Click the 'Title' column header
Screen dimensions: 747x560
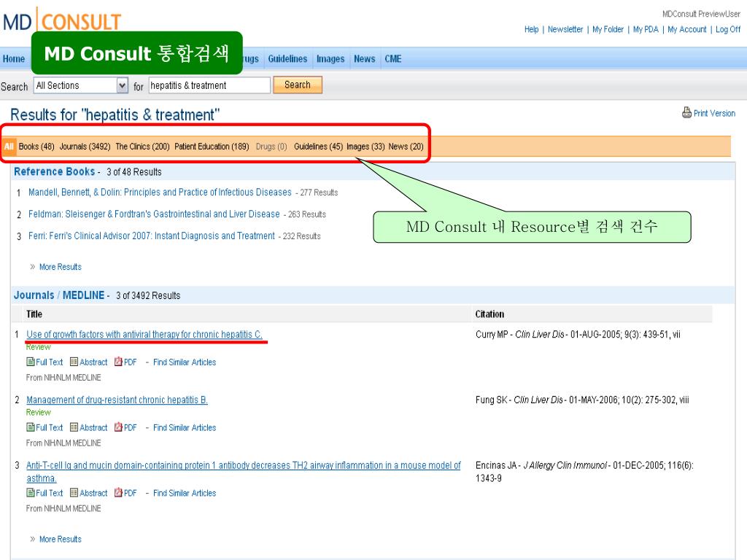point(34,314)
